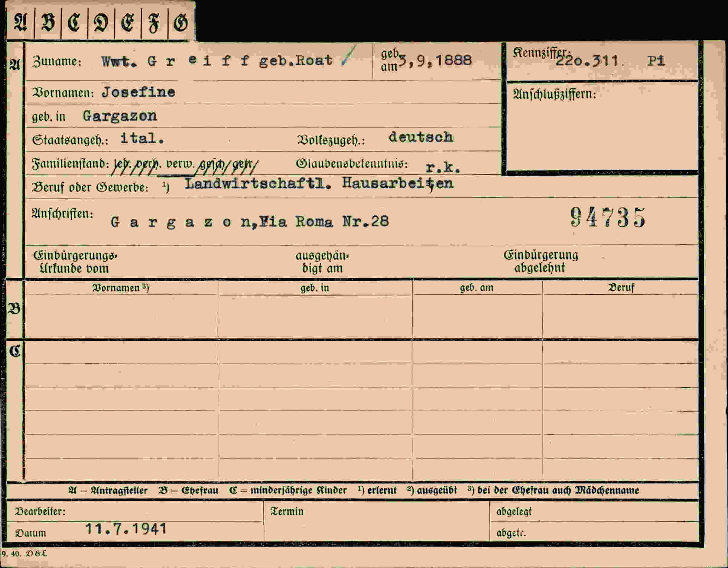
Task: Click the "Staatsangeh.:" label
Action: [x=70, y=140]
